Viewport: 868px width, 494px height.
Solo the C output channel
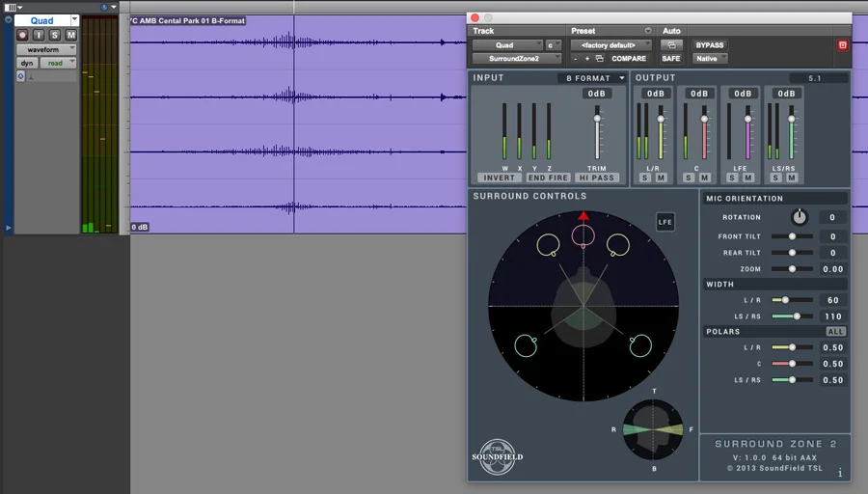[x=689, y=178]
